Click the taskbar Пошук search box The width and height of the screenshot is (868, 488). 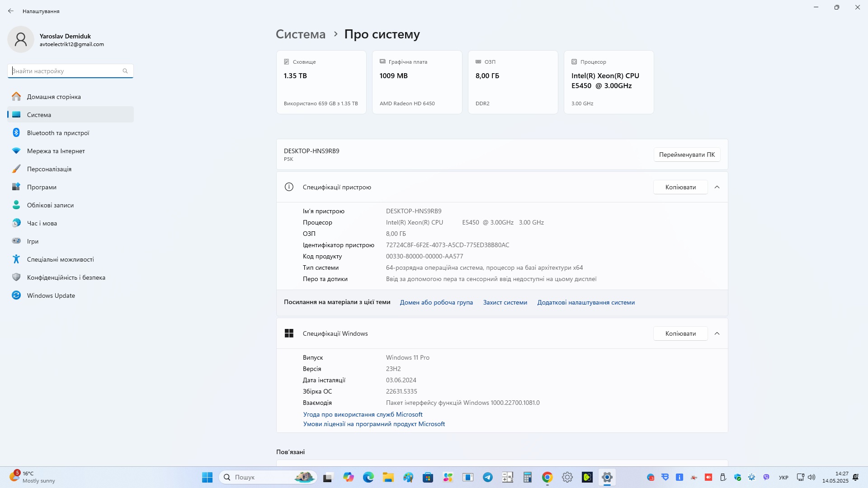point(268,477)
